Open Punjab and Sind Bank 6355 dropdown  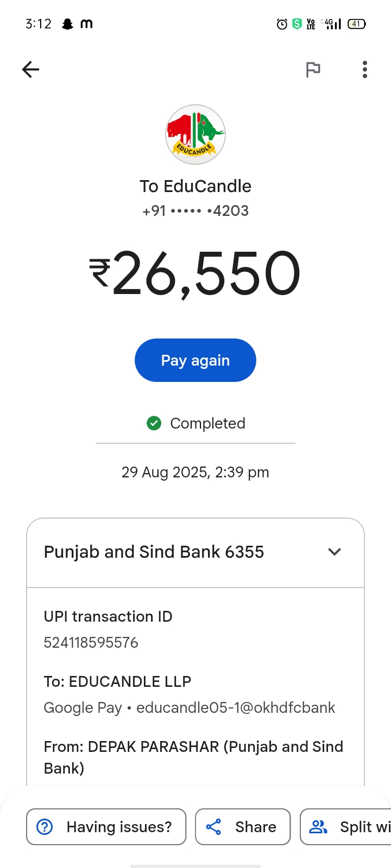154,552
